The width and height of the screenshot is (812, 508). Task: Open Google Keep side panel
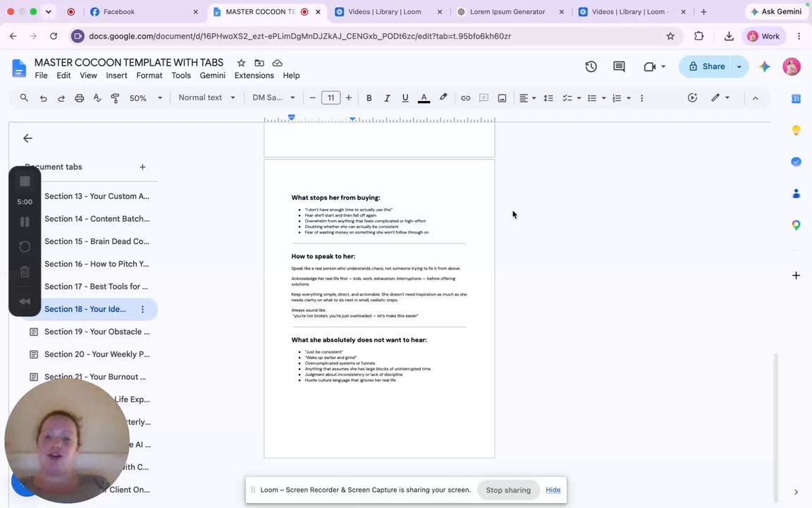click(796, 130)
